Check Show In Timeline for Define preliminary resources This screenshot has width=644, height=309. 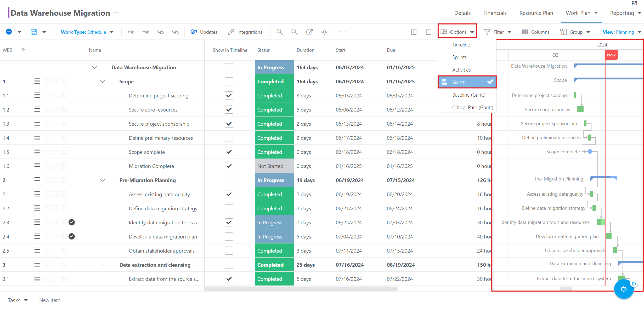click(x=229, y=138)
